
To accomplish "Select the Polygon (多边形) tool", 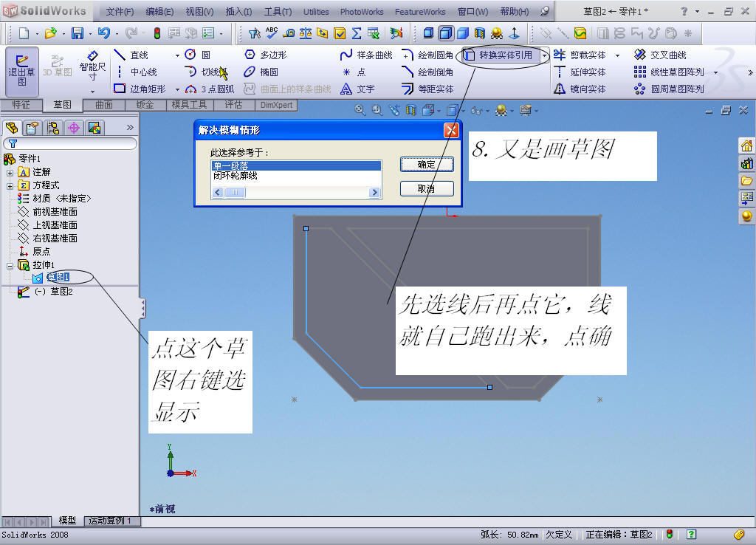I will click(x=266, y=55).
